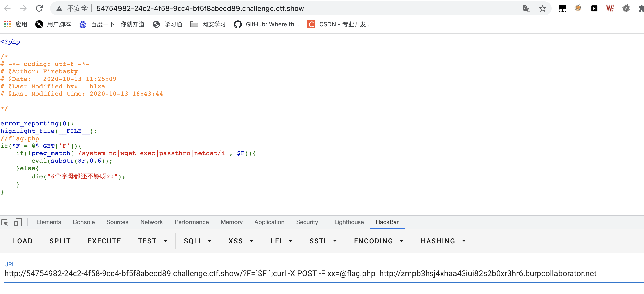Viewport: 644px width, 294px height.
Task: Open the Google Translate page icon
Action: (527, 8)
